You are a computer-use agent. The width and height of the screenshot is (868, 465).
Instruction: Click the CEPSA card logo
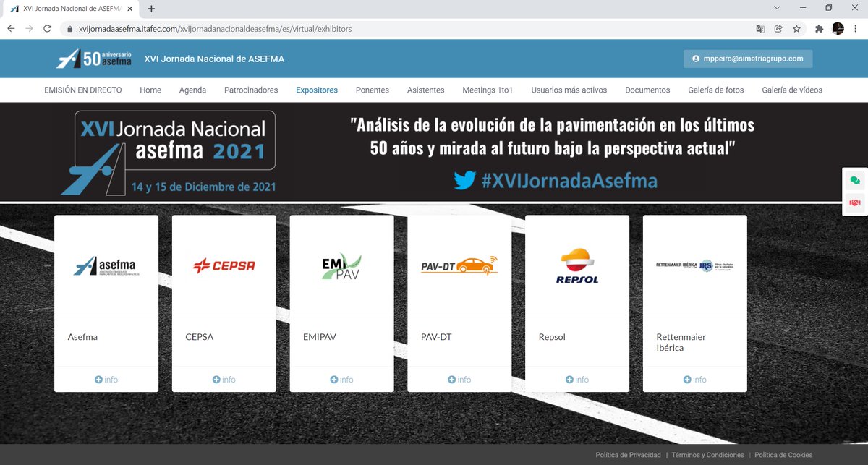pos(224,266)
